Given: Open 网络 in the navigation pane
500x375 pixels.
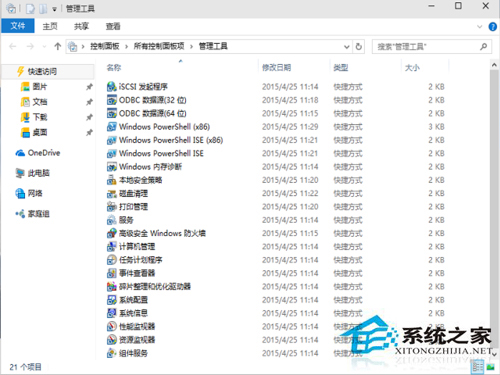Looking at the screenshot, I should [x=35, y=193].
